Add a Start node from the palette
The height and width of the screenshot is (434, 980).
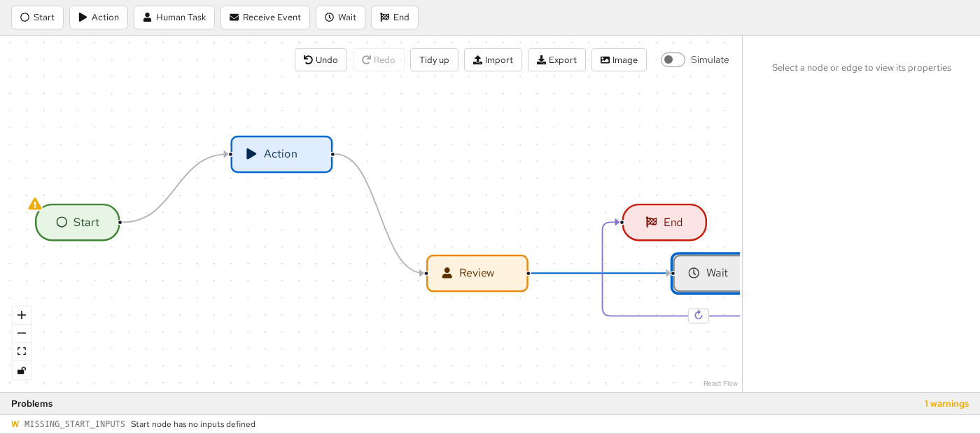tap(37, 17)
